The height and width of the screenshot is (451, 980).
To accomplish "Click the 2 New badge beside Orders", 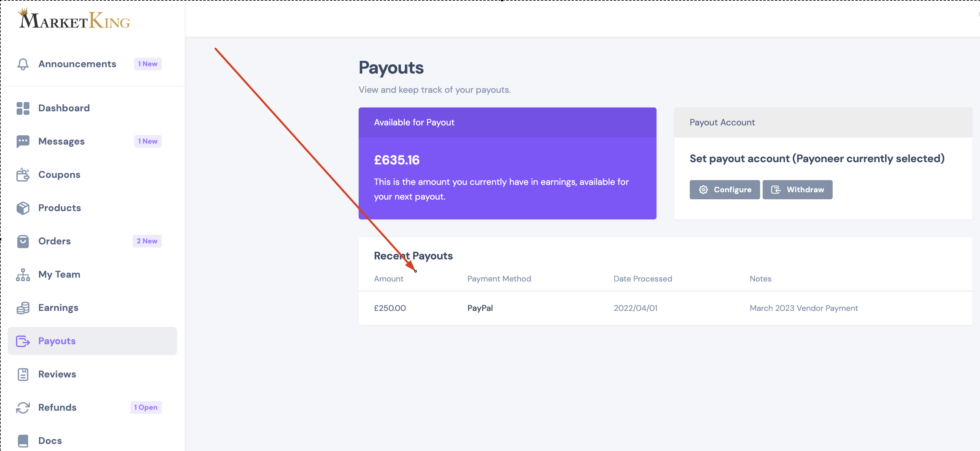I will pyautogui.click(x=147, y=241).
